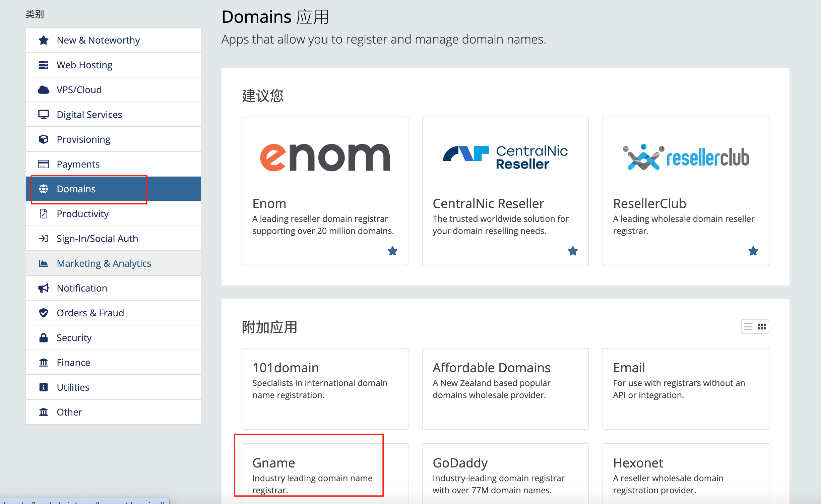
Task: Open the VPS/Cloud category
Action: 113,90
